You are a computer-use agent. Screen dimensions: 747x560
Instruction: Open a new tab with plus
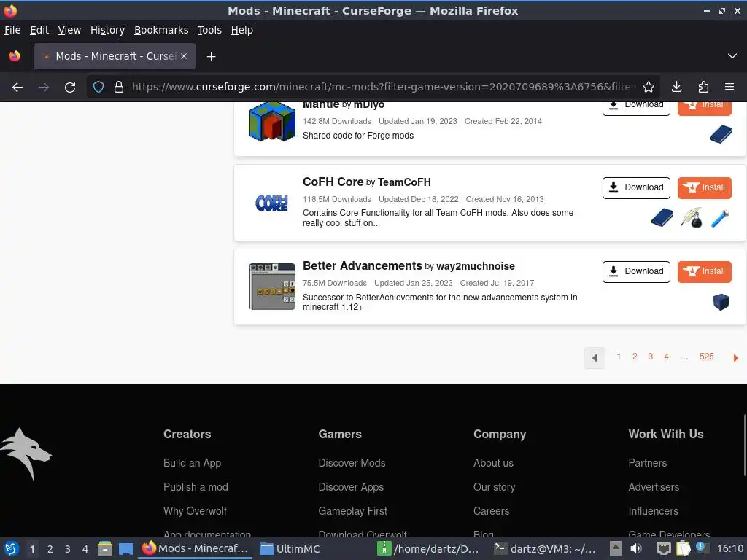(211, 57)
